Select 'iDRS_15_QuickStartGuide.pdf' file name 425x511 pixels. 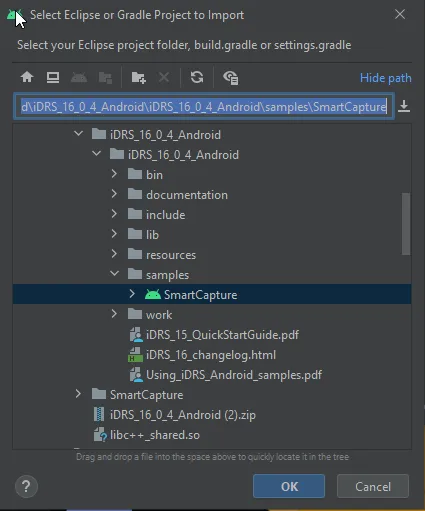(x=222, y=335)
